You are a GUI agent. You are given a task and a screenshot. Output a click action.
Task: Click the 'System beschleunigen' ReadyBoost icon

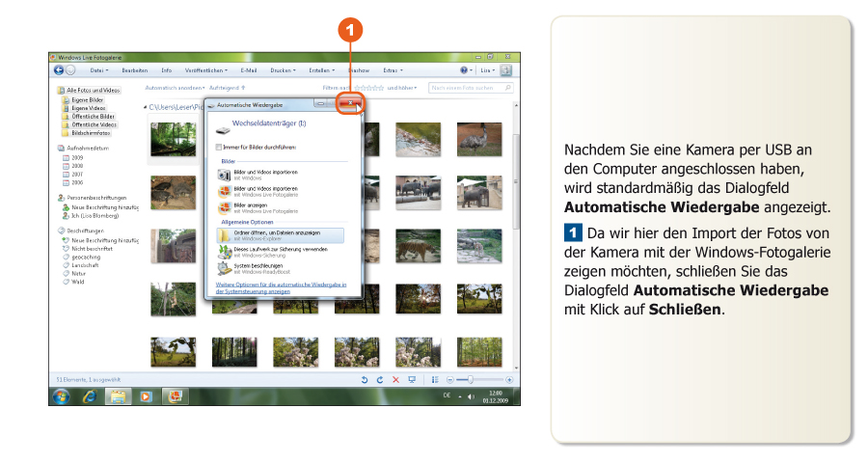coord(225,267)
